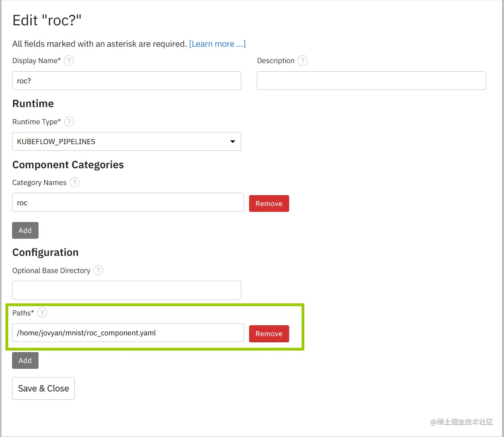
Task: Click the Description help icon
Action: click(x=303, y=61)
